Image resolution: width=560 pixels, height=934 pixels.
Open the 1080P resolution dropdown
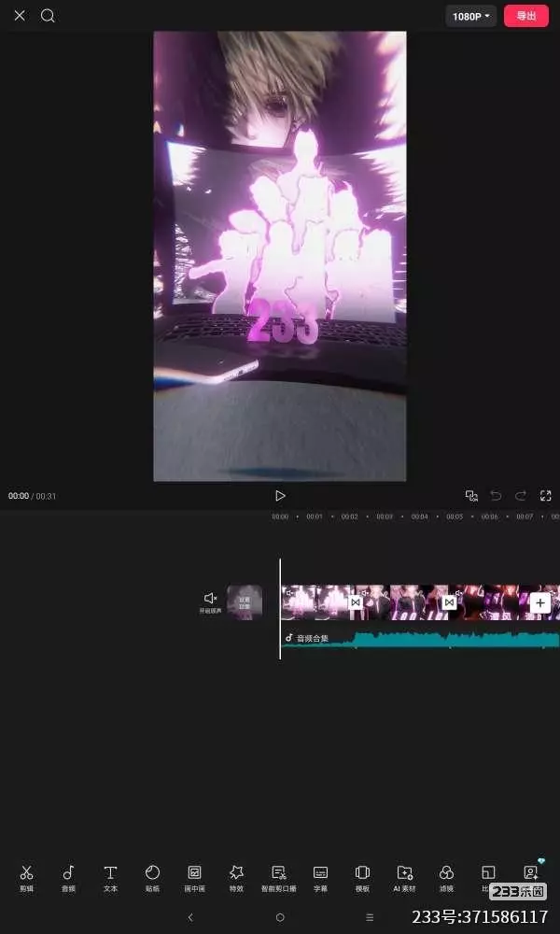pos(470,16)
